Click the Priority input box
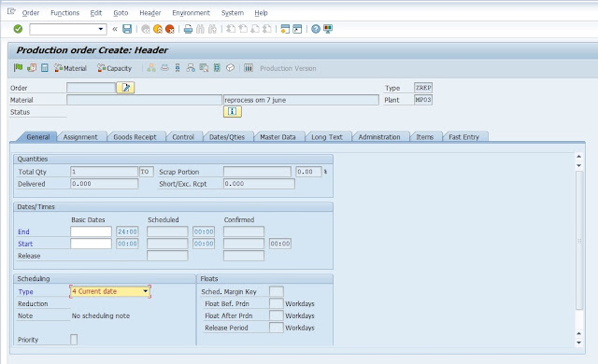The image size is (598, 364). [74, 340]
